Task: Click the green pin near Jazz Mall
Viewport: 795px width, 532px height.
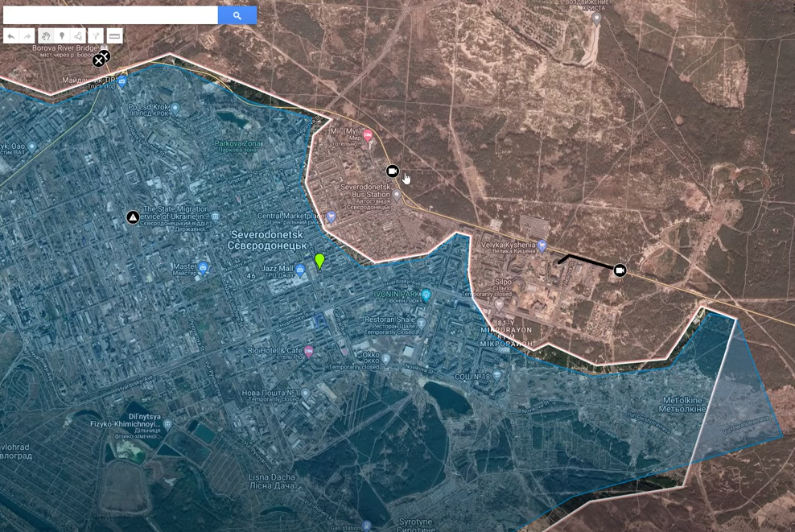Action: (x=319, y=260)
